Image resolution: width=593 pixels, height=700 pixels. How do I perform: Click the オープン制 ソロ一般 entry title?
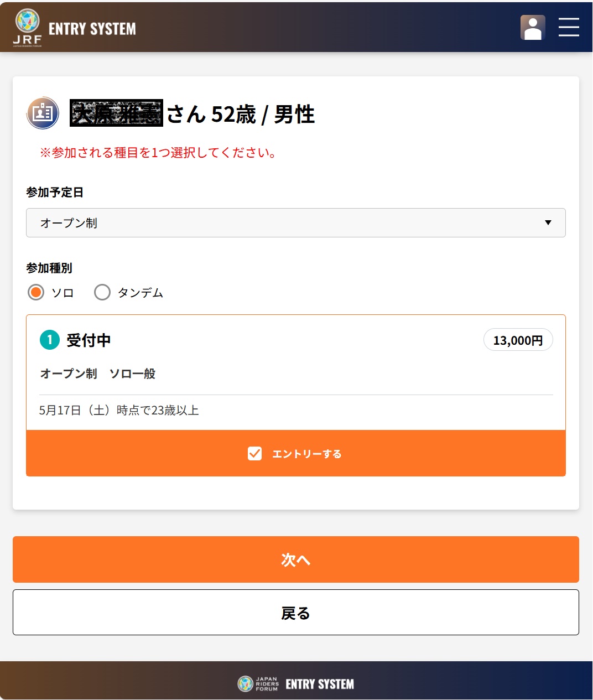coord(98,374)
